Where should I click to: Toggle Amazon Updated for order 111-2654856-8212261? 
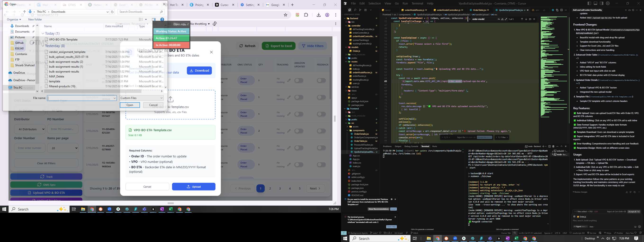(x=299, y=131)
